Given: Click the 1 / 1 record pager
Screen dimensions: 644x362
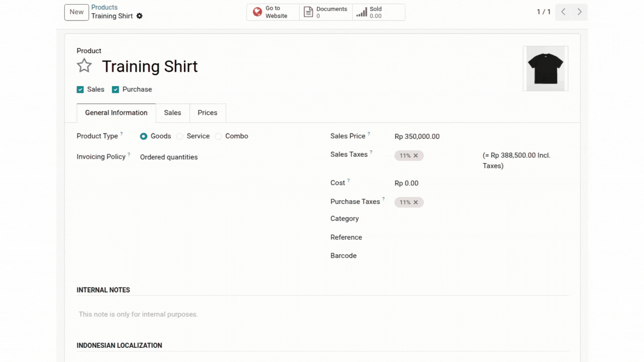Looking at the screenshot, I should [x=544, y=12].
